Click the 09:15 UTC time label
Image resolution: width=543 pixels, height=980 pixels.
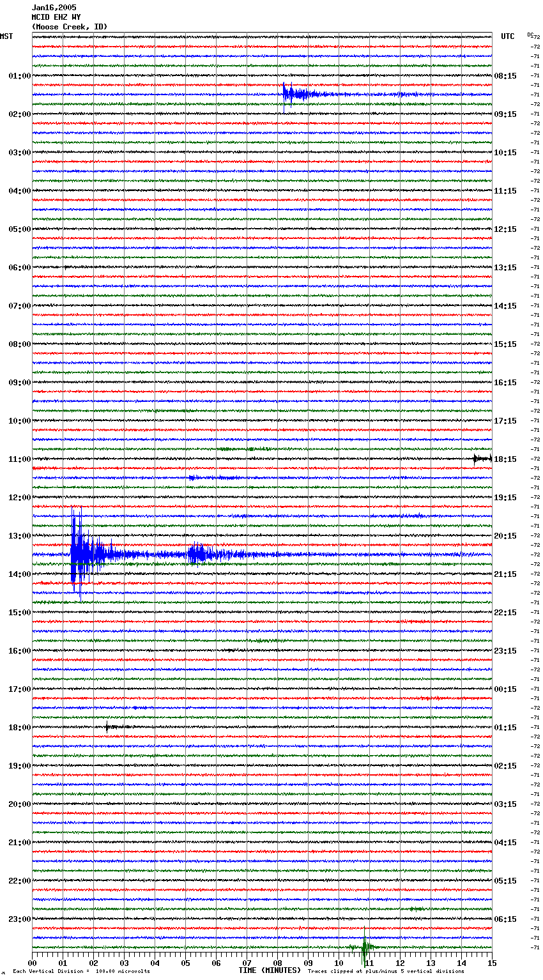click(505, 114)
